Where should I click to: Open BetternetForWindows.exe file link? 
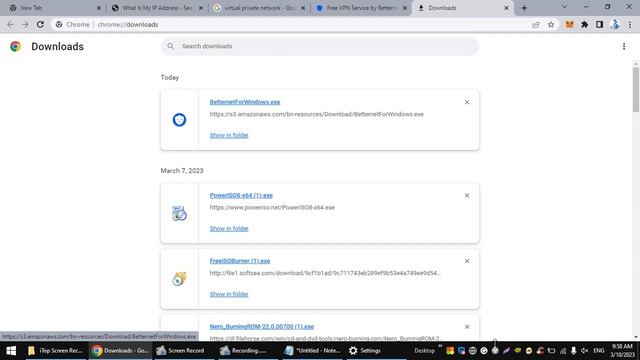click(244, 102)
